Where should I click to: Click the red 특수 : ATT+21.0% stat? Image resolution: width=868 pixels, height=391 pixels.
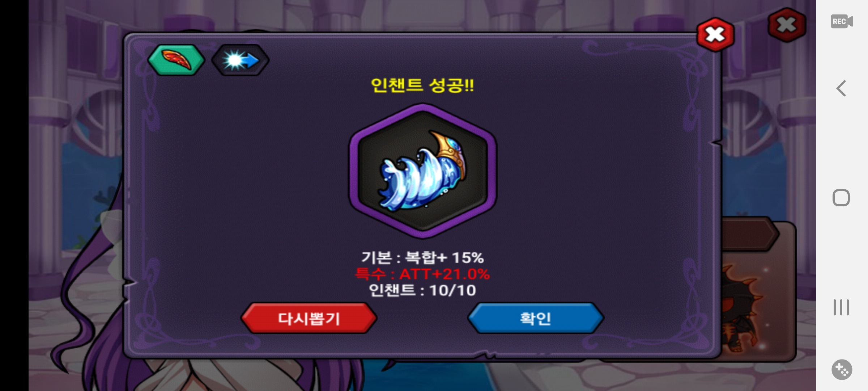[x=422, y=274]
